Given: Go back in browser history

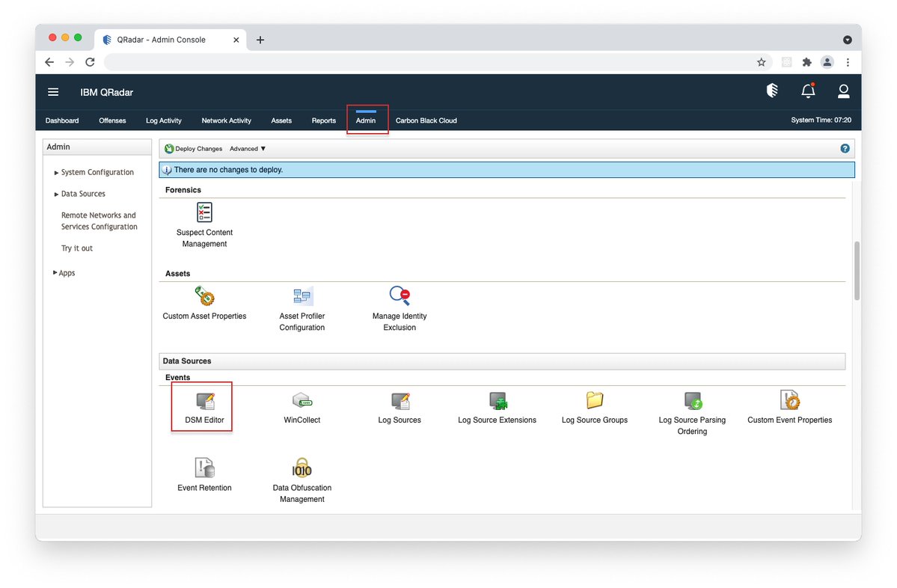Looking at the screenshot, I should coord(49,62).
